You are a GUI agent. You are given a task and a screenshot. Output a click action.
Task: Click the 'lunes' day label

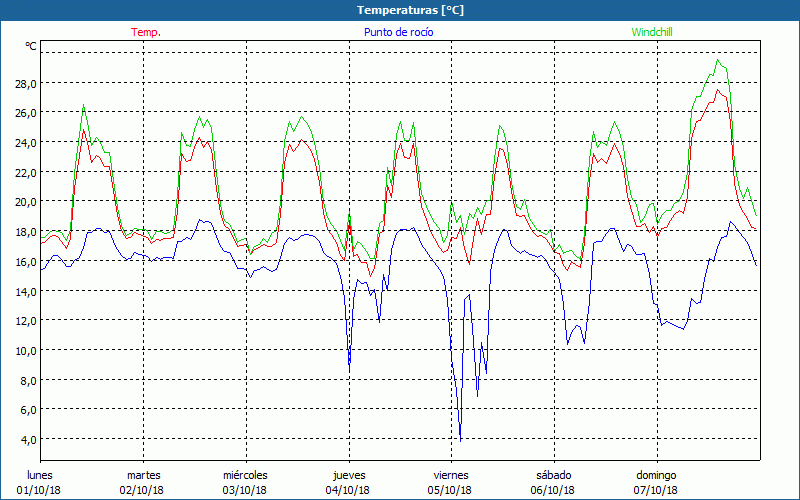tap(40, 475)
